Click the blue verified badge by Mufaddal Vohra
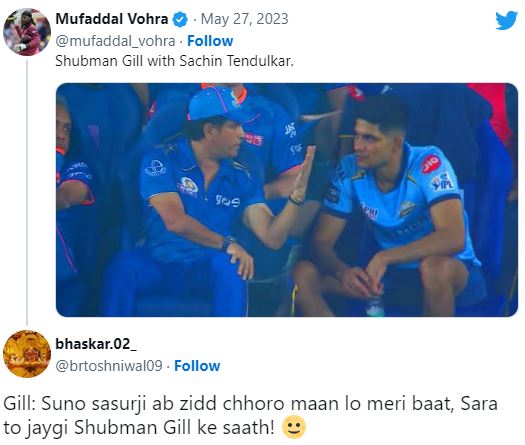The image size is (525, 445). click(180, 19)
